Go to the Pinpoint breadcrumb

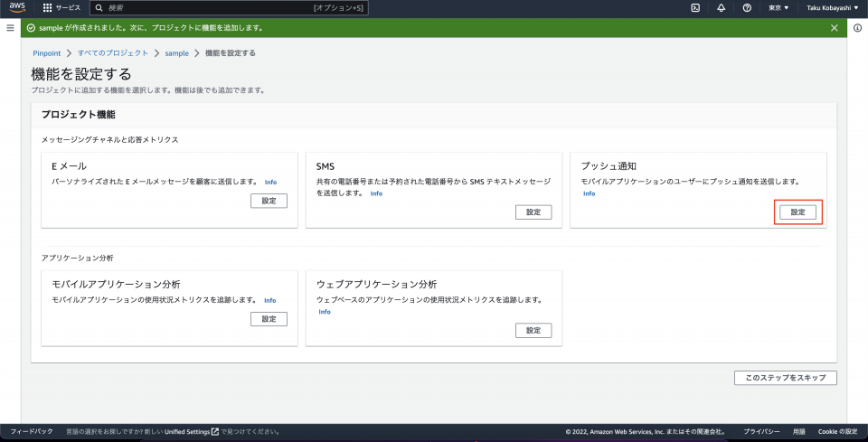coord(45,53)
